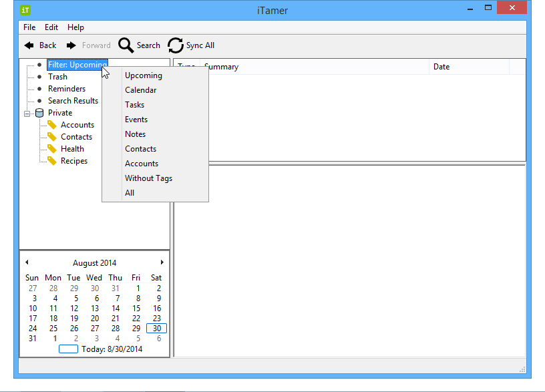Click Today: 8/30/2014 link
The width and height of the screenshot is (545, 392).
pyautogui.click(x=112, y=349)
